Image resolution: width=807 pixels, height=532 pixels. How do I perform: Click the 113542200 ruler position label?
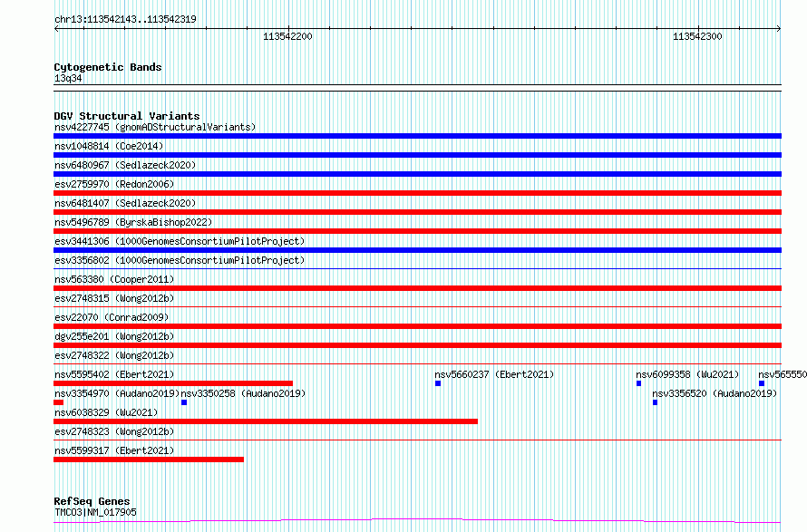287,36
